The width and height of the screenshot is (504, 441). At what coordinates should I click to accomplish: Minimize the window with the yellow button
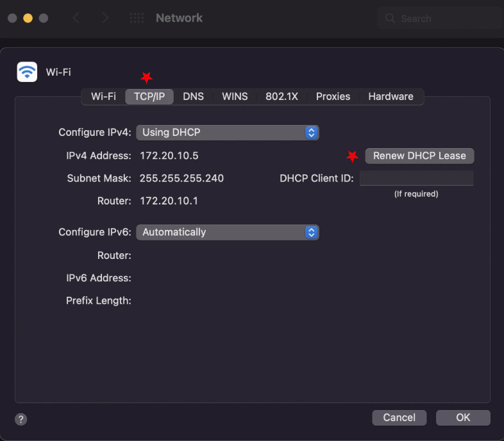pyautogui.click(x=28, y=18)
